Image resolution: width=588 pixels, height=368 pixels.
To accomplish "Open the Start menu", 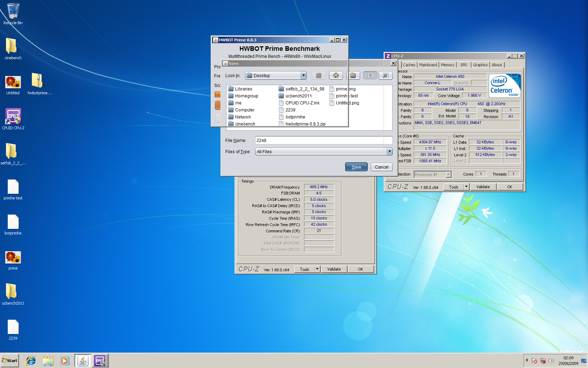I will [x=9, y=361].
